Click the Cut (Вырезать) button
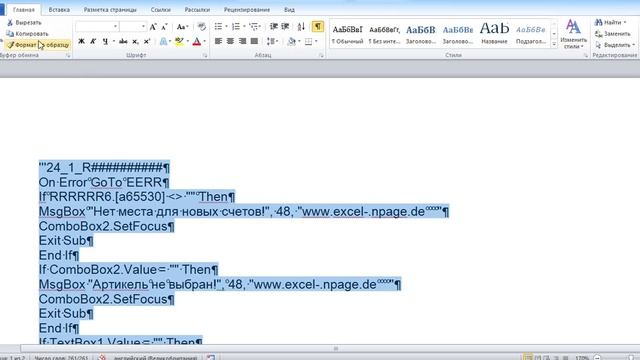Image resolution: width=640 pixels, height=360 pixels. [24, 23]
